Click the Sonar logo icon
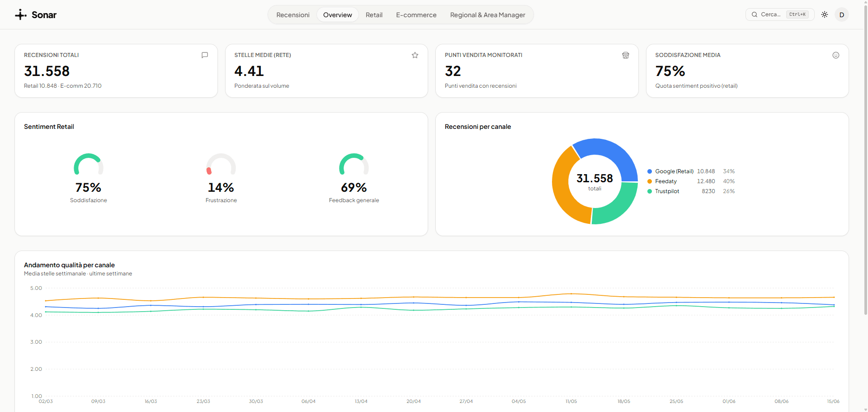 tap(21, 15)
